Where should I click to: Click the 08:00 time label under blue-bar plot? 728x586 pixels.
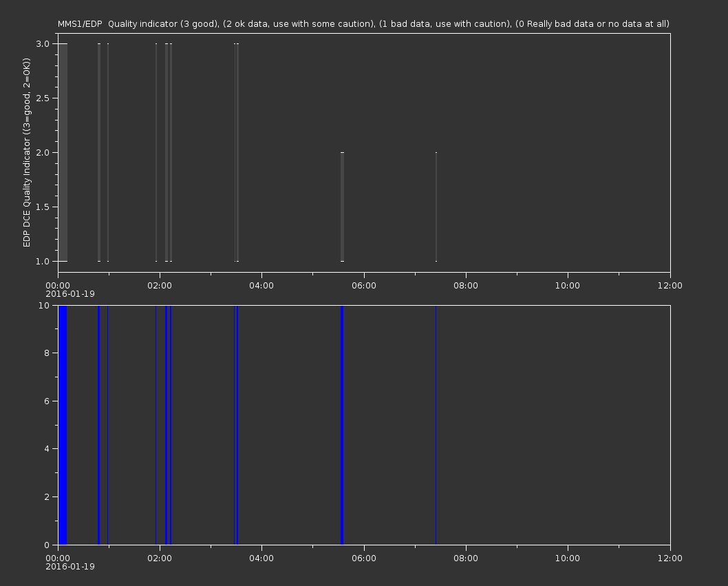click(x=466, y=558)
